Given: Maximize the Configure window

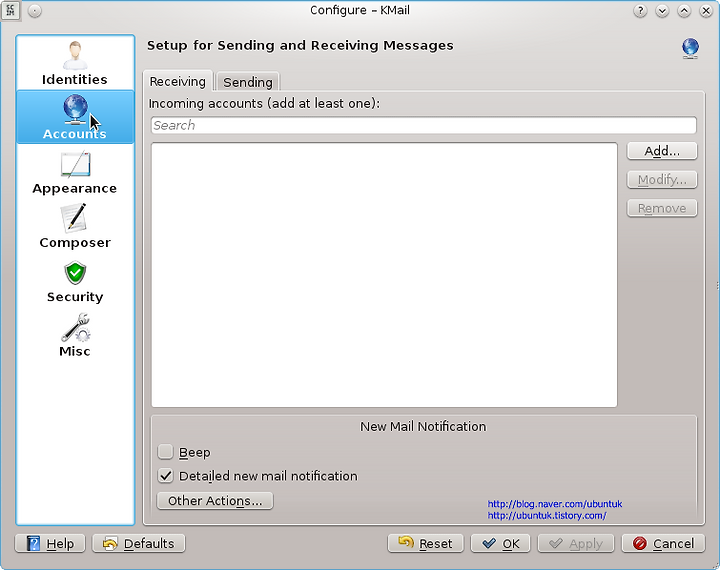Looking at the screenshot, I should [684, 11].
